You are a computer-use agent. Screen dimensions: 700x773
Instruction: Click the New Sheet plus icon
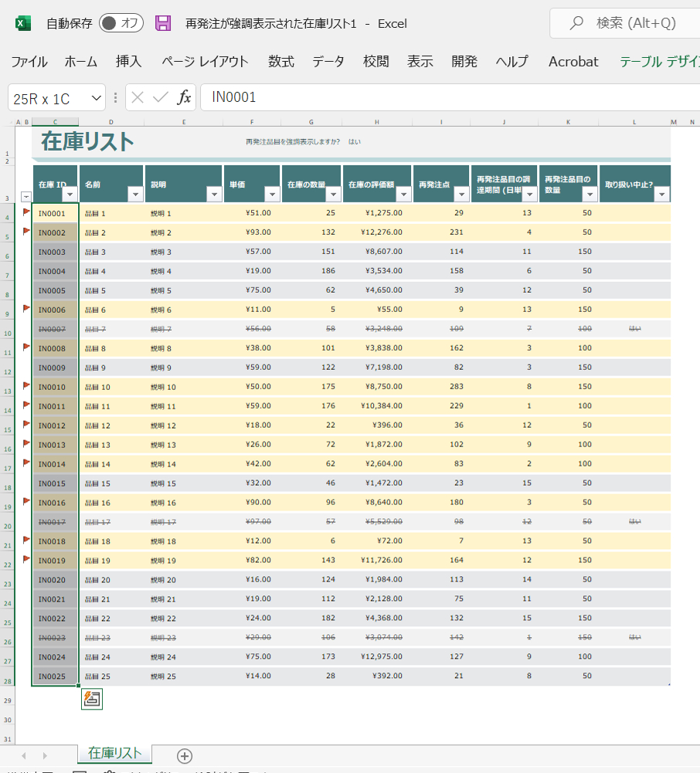click(x=185, y=756)
